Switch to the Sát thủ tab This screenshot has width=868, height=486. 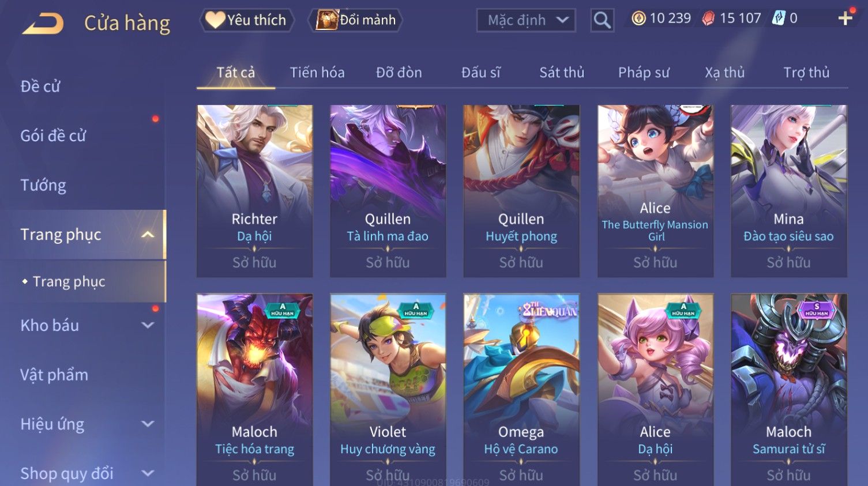tap(562, 73)
